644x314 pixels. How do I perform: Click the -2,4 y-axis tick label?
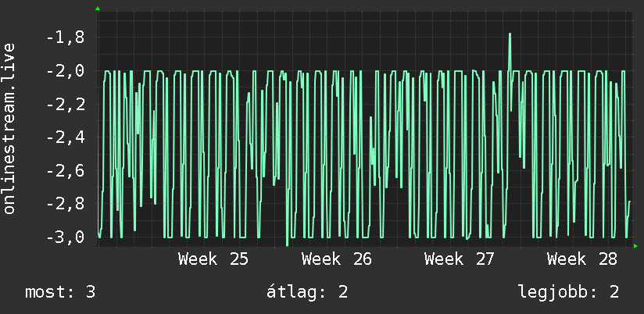(66, 137)
